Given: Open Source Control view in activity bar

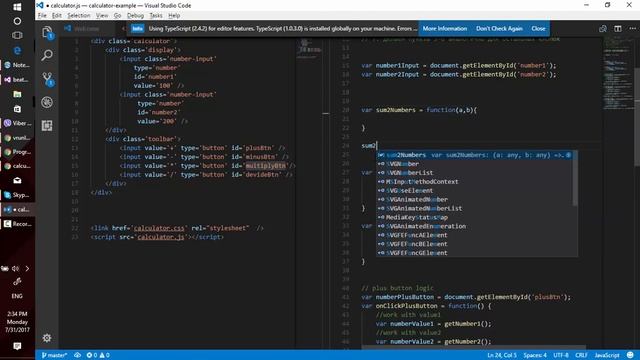Looking at the screenshot, I should point(47,78).
